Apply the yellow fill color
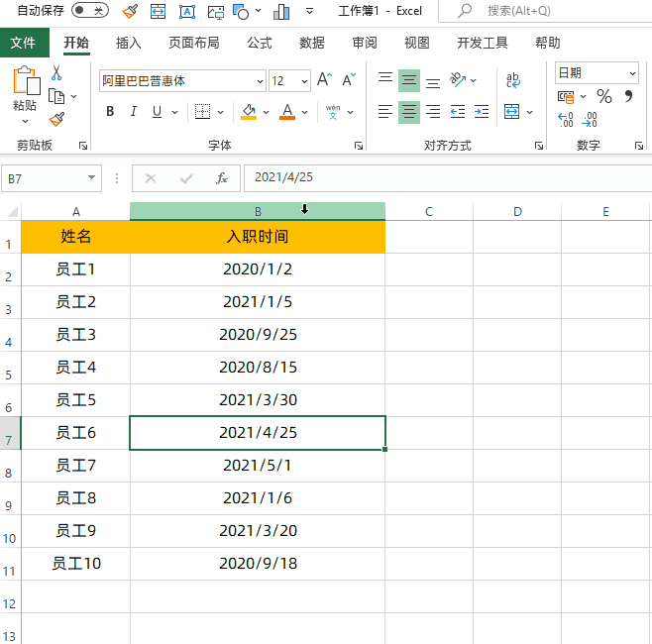The image size is (652, 644). (249, 111)
